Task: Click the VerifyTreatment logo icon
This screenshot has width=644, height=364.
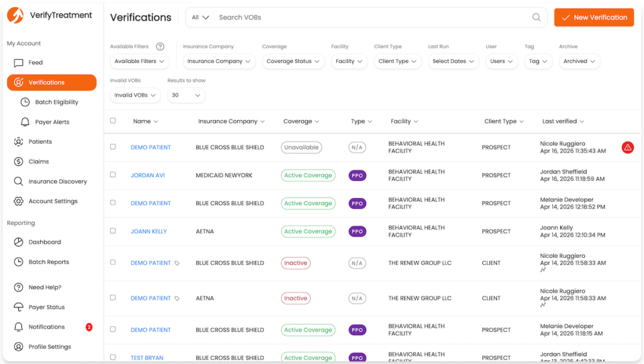Action: pos(15,15)
